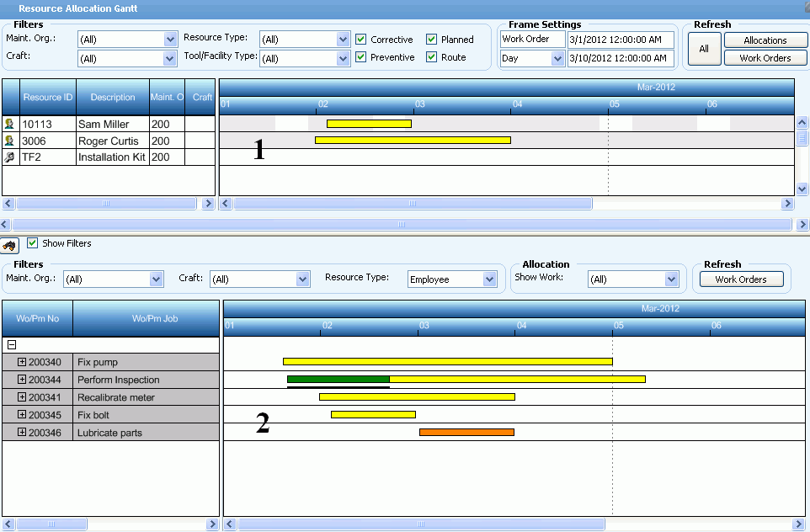This screenshot has width=810, height=532.
Task: Expand work order 200345
Action: 22,414
